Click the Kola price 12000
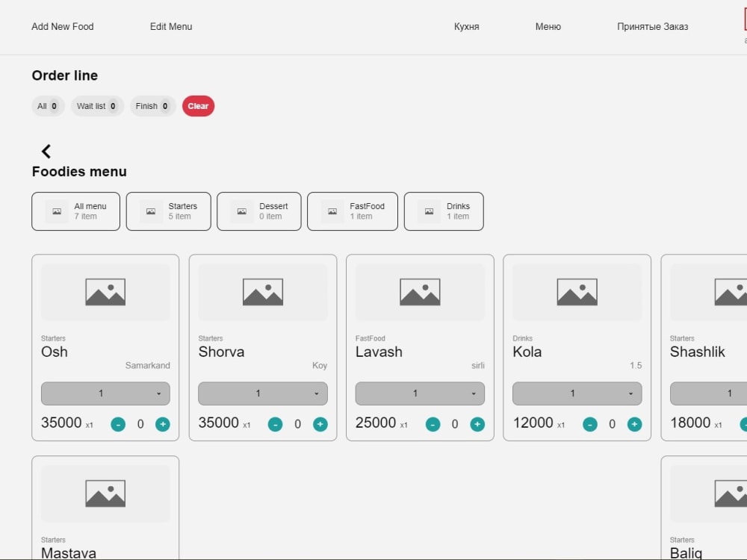 point(533,423)
